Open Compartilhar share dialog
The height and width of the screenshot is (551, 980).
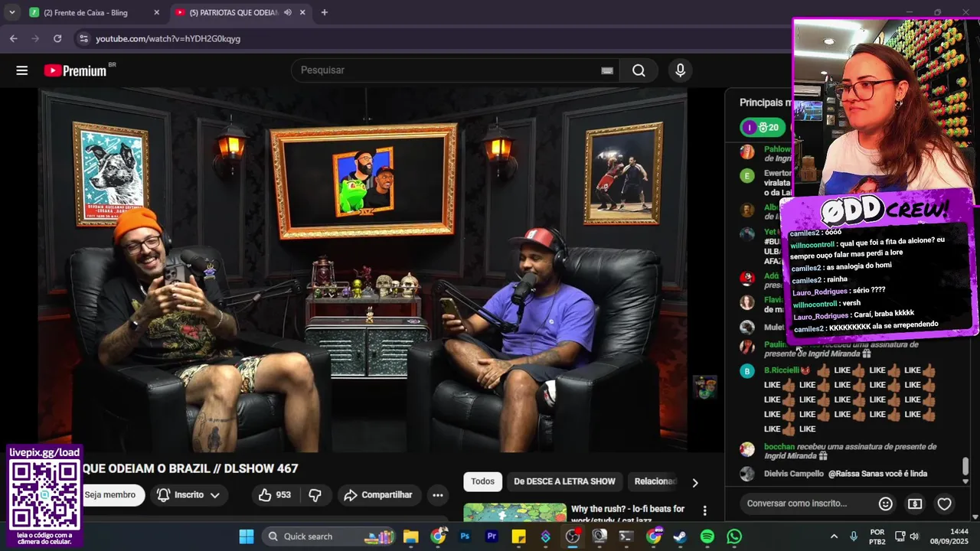(378, 495)
